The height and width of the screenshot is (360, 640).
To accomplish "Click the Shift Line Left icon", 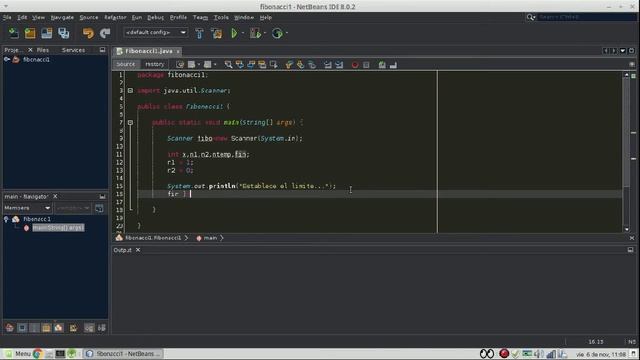I will (328, 64).
